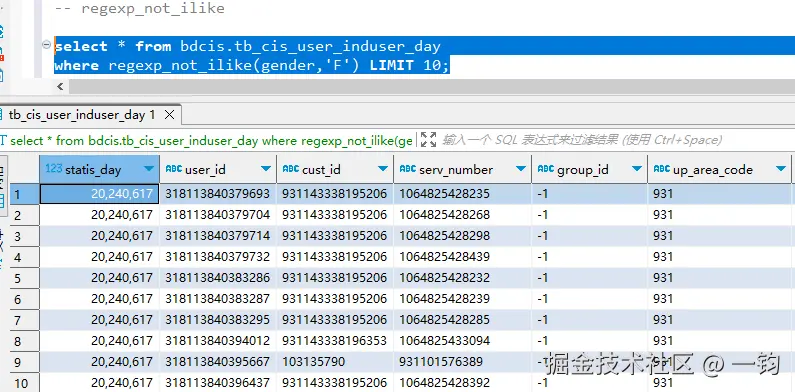Click serv_number cell 1064825428439
This screenshot has height=392, width=795.
click(x=462, y=257)
